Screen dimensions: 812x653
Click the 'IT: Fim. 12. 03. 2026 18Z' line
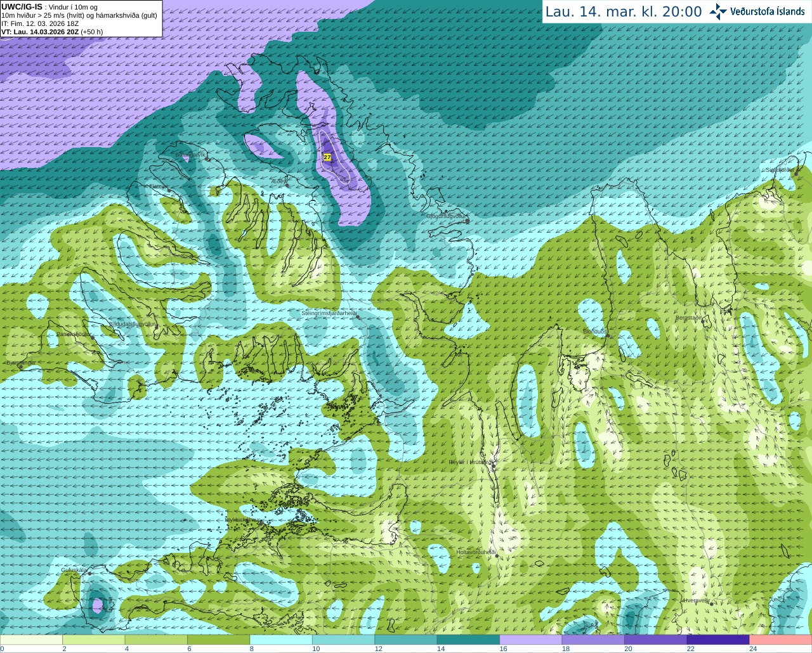(40, 23)
